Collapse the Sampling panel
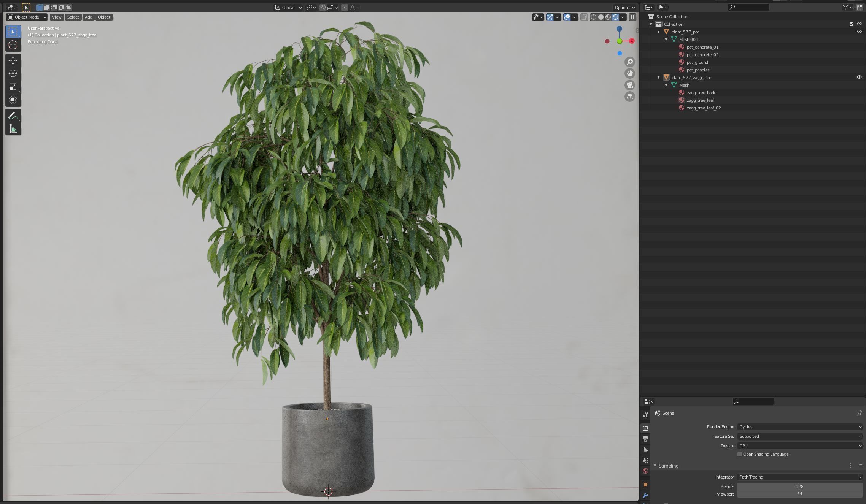The height and width of the screenshot is (504, 866). coord(655,466)
